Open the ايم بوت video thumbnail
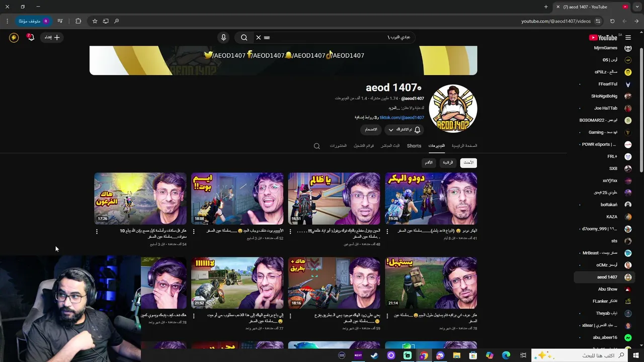 click(237, 199)
